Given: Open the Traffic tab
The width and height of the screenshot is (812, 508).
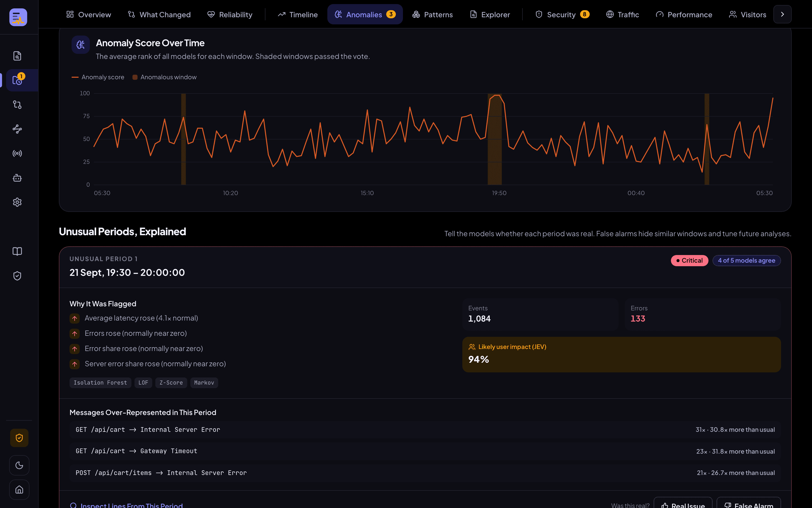Looking at the screenshot, I should 622,14.
